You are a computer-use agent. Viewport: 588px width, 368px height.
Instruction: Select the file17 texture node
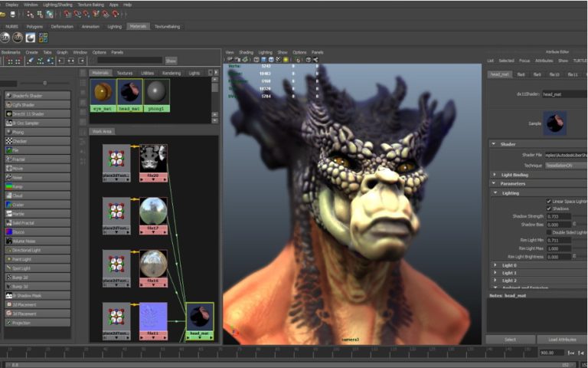click(153, 216)
